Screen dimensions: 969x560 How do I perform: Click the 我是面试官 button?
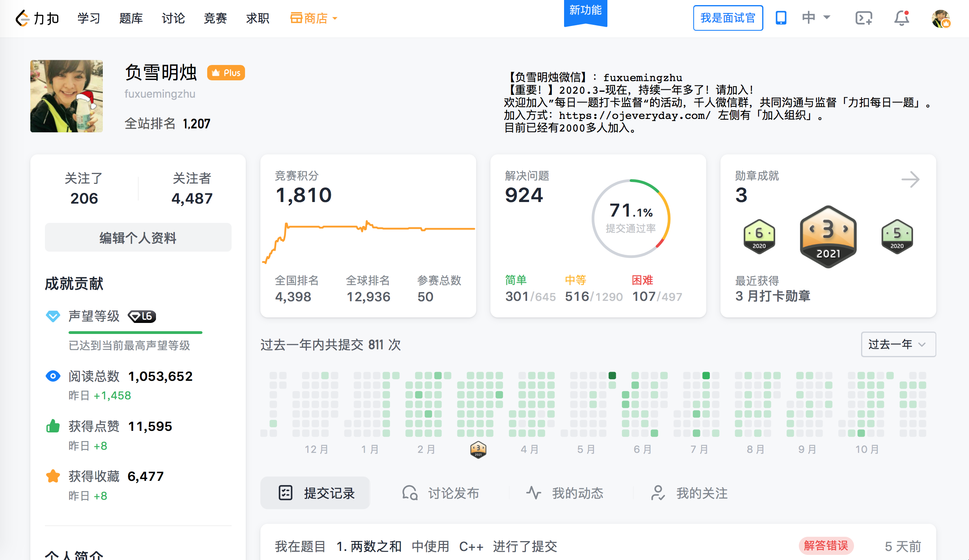728,18
